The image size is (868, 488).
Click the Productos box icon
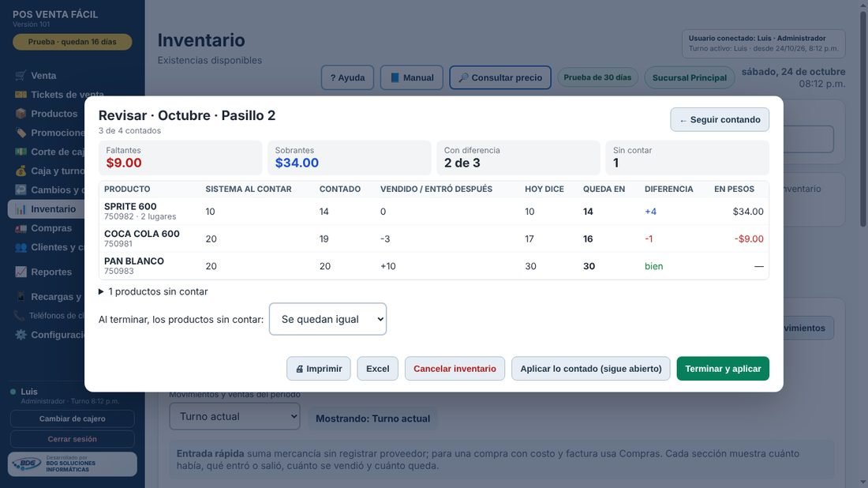click(x=21, y=114)
